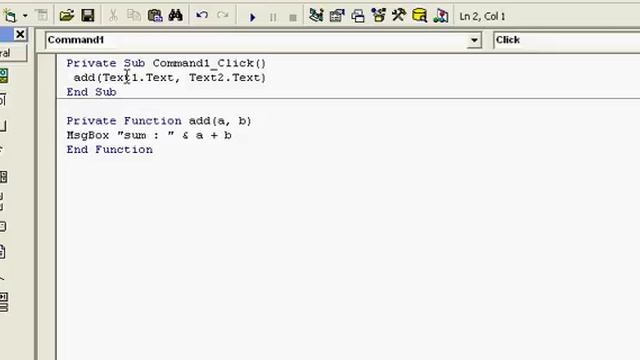Show the Form Layout Window icon
The image size is (640, 360).
coord(358,16)
